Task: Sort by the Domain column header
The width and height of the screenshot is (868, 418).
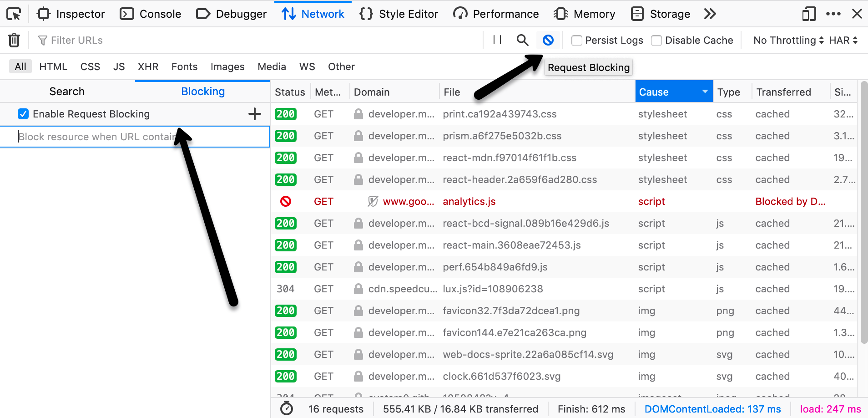Action: (394, 92)
